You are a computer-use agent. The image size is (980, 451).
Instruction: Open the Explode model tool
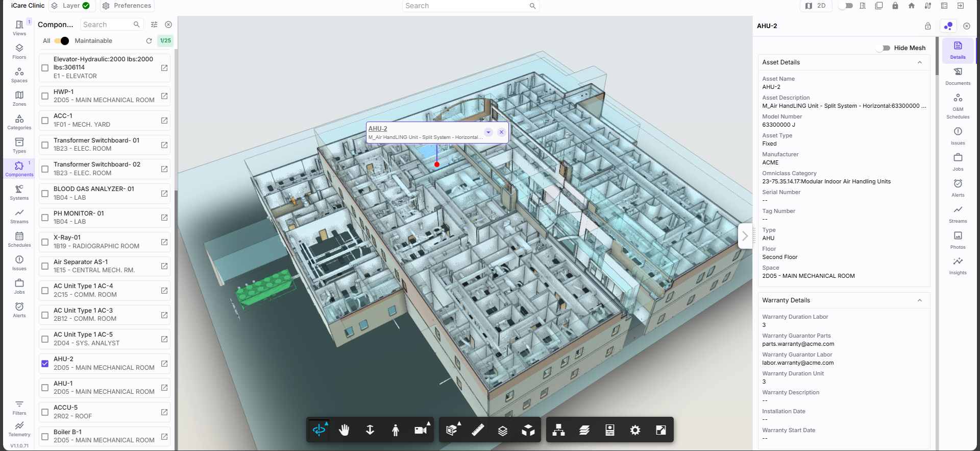pos(528,430)
